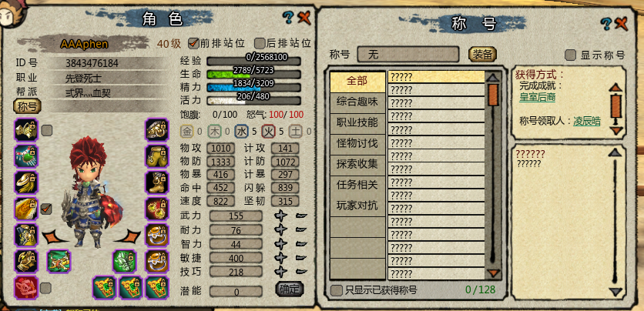Click the 称号 name field showing 无
The image size is (644, 311).
(x=408, y=55)
